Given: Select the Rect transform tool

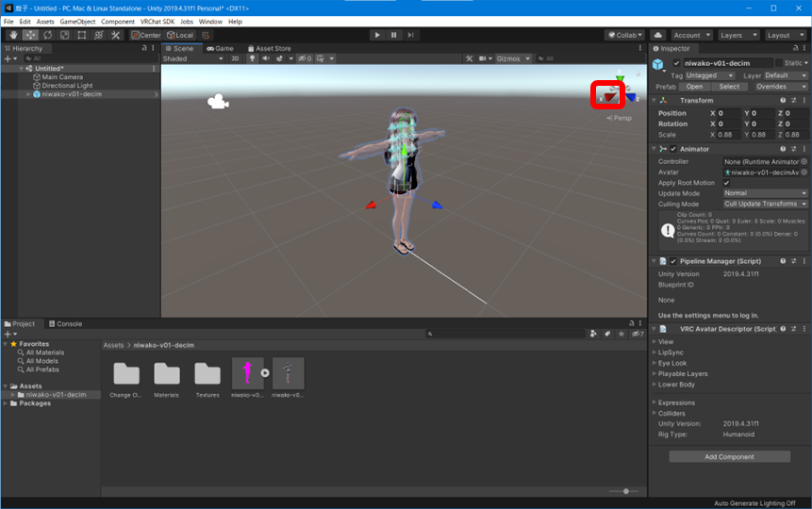Looking at the screenshot, I should pos(81,35).
